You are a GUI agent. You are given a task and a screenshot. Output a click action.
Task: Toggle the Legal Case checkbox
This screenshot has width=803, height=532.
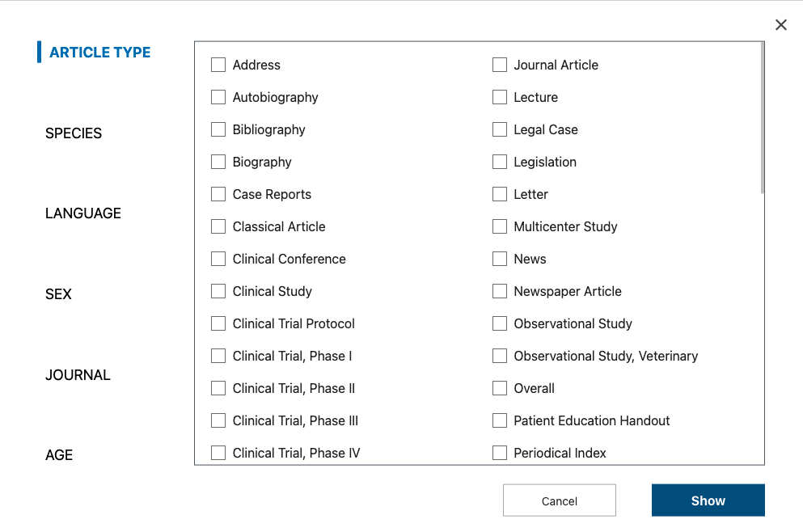(x=499, y=129)
